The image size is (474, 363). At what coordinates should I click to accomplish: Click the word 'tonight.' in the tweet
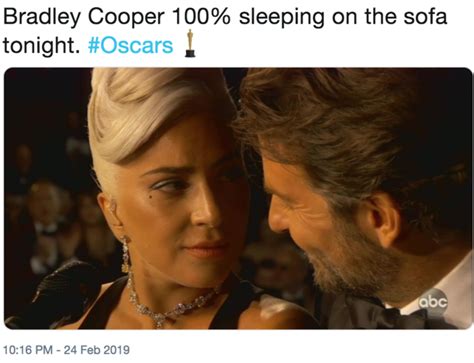(41, 46)
